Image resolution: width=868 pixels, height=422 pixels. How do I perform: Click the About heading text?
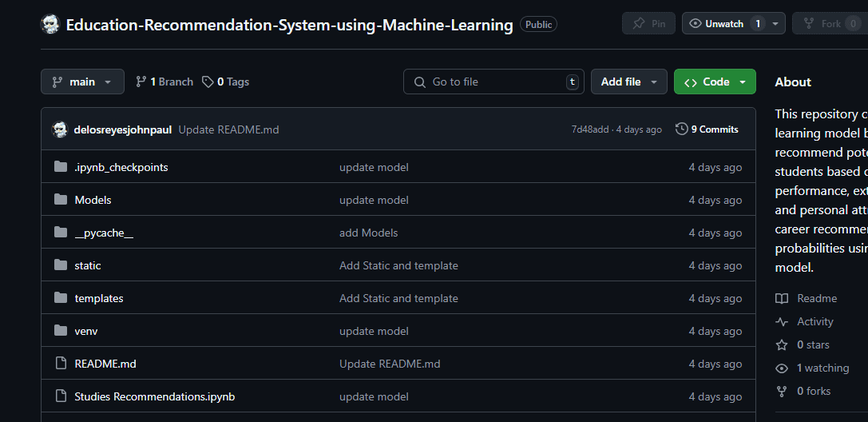click(793, 82)
